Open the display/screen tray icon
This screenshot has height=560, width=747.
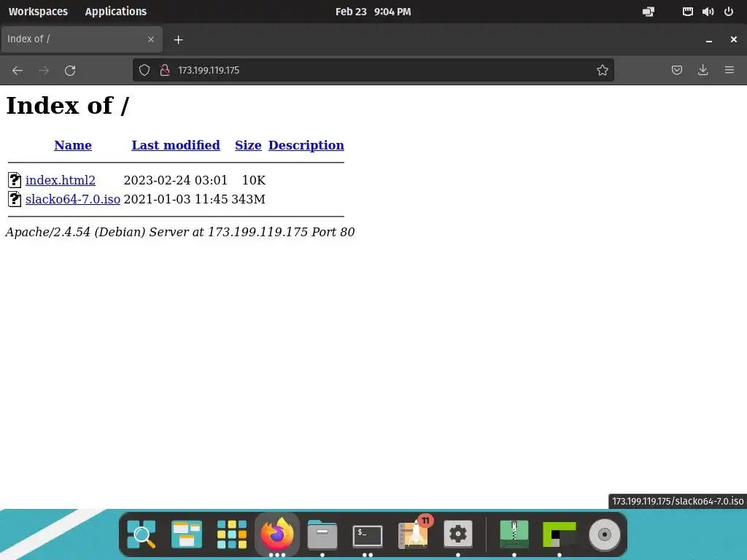pos(649,12)
